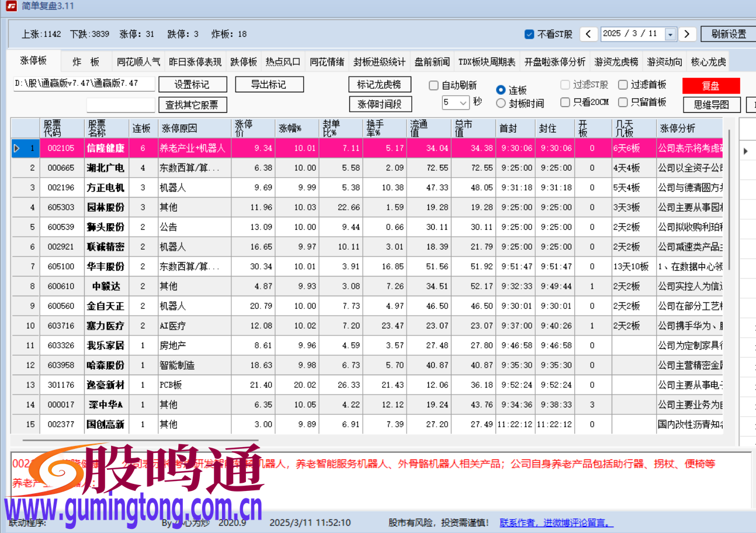Uncheck the 不看ST股 checkbox
Image resolution: width=756 pixels, height=533 pixels.
529,34
